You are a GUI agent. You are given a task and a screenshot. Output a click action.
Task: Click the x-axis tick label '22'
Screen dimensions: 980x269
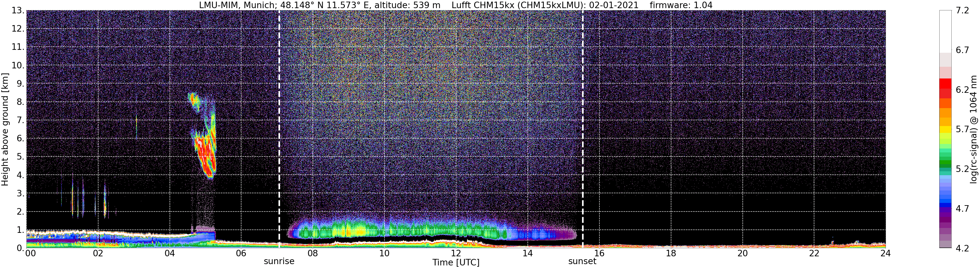click(814, 253)
